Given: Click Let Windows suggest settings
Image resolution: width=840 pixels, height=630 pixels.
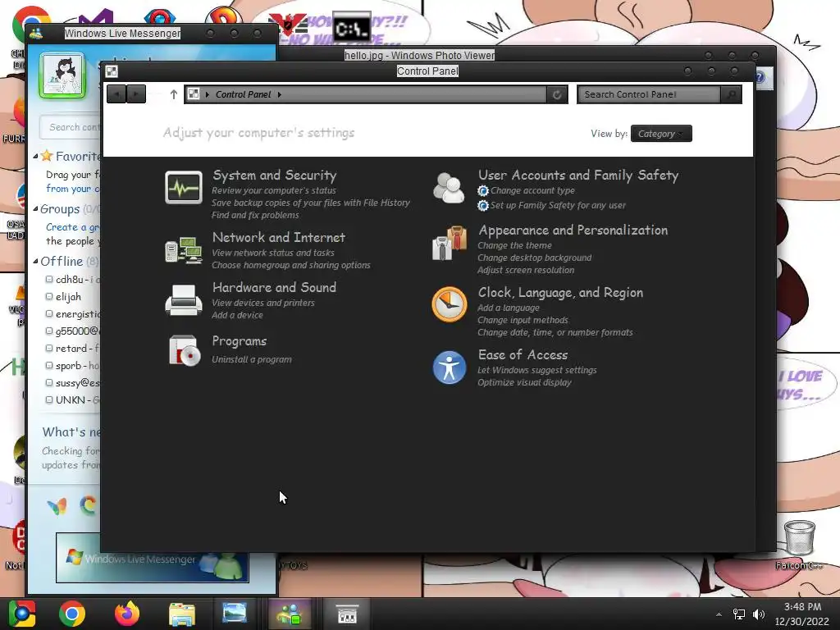Looking at the screenshot, I should coord(536,370).
